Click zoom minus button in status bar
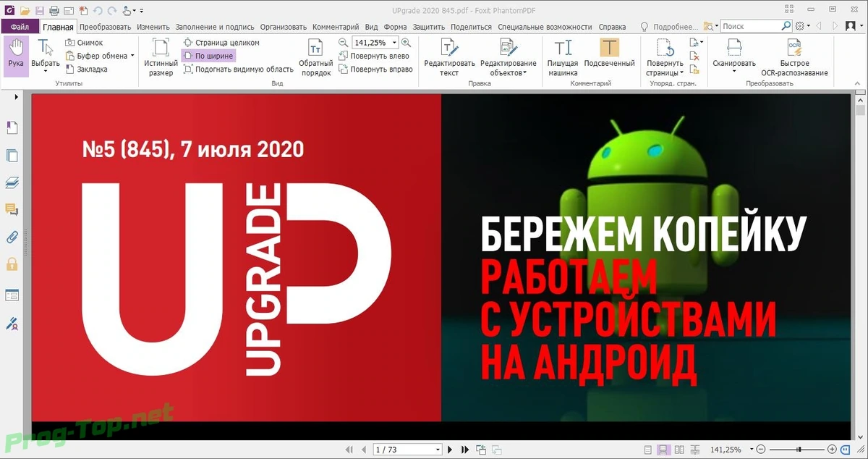This screenshot has width=868, height=459. click(762, 450)
